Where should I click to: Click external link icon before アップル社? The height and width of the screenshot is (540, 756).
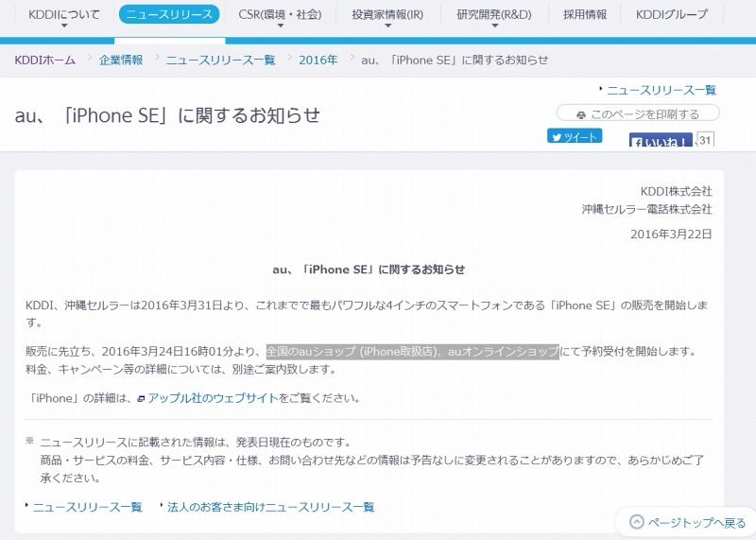tap(141, 399)
